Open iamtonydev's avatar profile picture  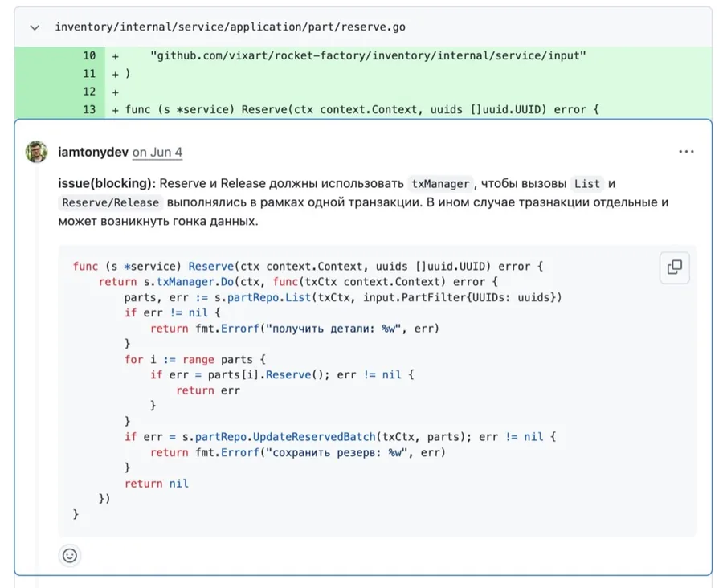coord(36,152)
